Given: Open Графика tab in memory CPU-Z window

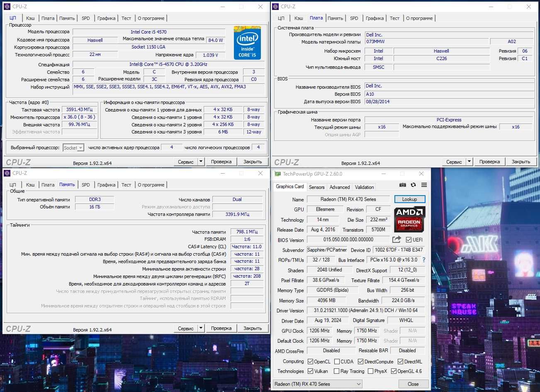Looking at the screenshot, I should (107, 185).
